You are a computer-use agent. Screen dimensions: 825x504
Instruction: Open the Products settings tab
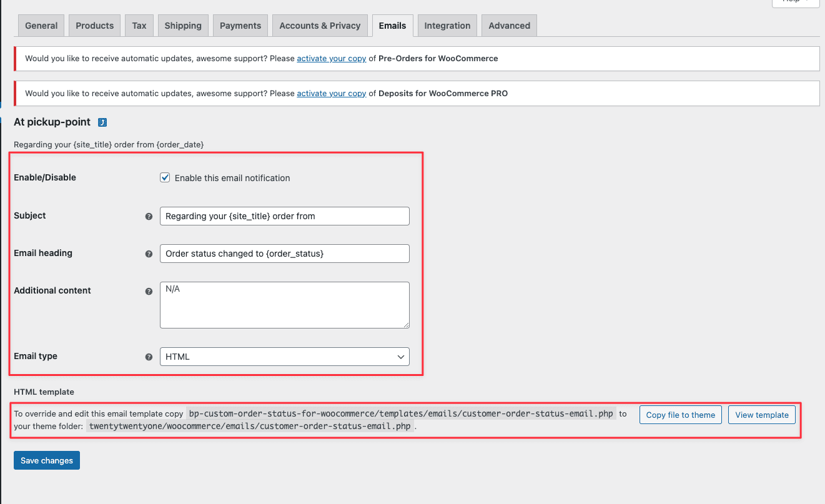tap(95, 26)
